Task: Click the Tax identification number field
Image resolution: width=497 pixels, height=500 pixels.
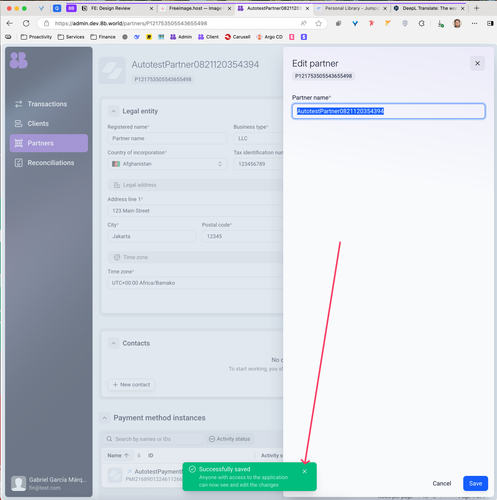Action: (x=258, y=164)
